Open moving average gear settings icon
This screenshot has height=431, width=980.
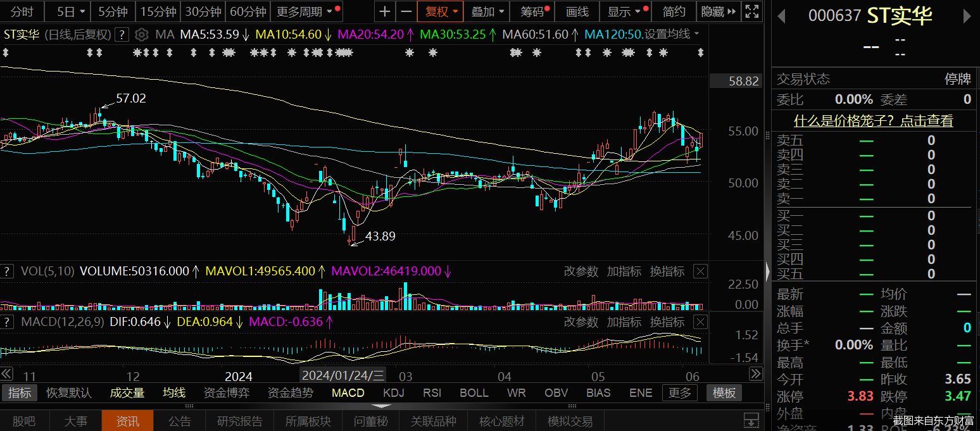pos(142,34)
